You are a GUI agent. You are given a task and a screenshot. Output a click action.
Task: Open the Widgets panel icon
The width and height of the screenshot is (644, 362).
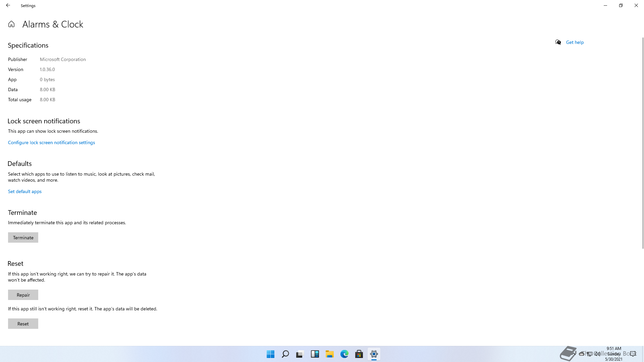pyautogui.click(x=315, y=354)
